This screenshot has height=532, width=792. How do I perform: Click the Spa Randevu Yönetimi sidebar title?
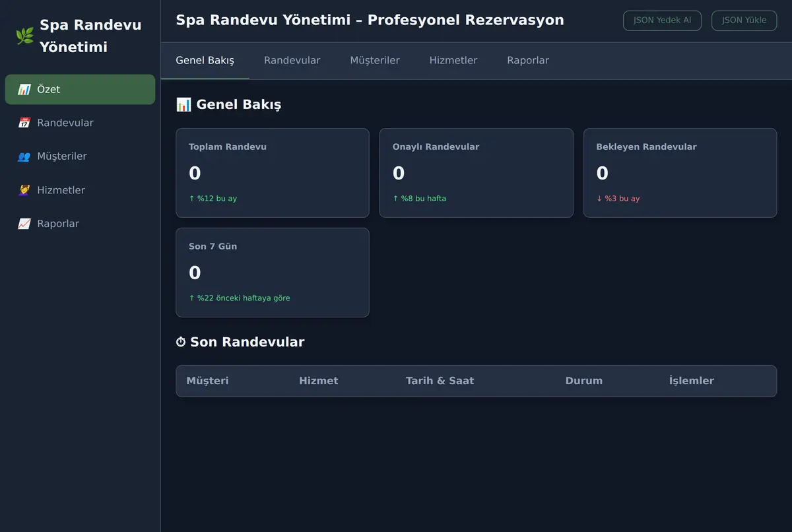point(90,36)
